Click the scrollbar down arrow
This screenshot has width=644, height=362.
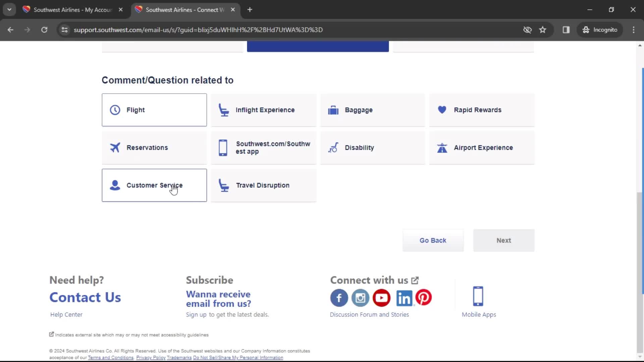640,357
